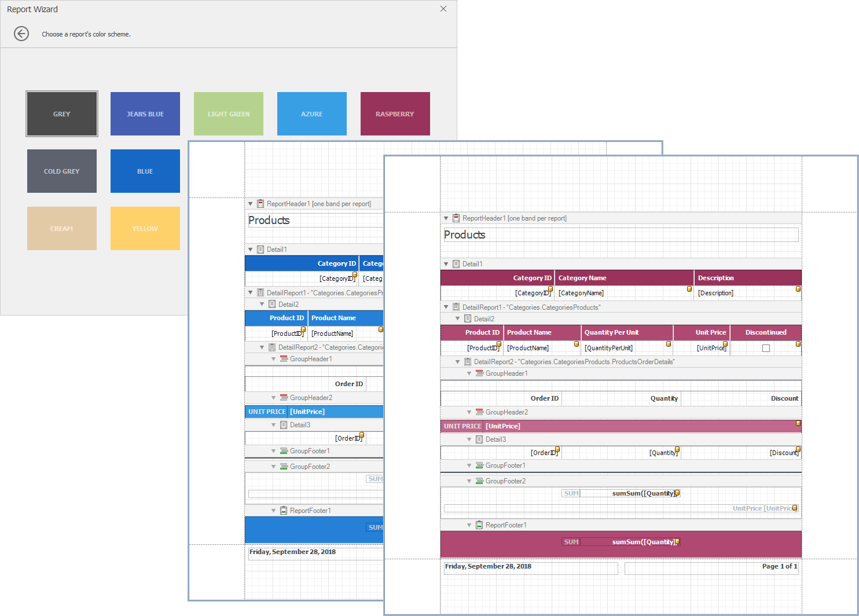The height and width of the screenshot is (616, 859).
Task: Click DetailReport2 band icon in raspberry report
Action: pyautogui.click(x=468, y=362)
